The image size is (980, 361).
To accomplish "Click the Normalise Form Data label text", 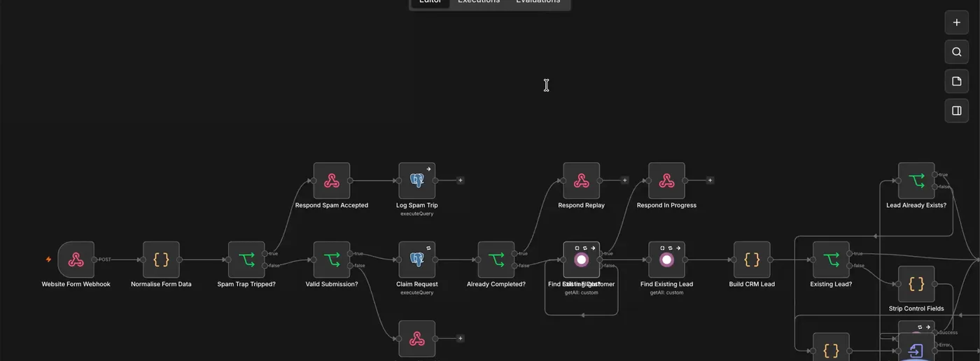I will pyautogui.click(x=161, y=284).
